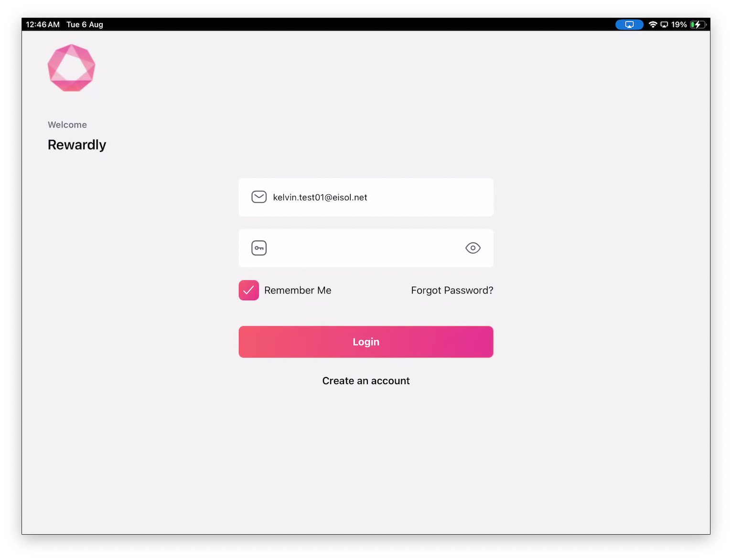This screenshot has width=732, height=560.
Task: Show password with the eye icon
Action: click(473, 248)
